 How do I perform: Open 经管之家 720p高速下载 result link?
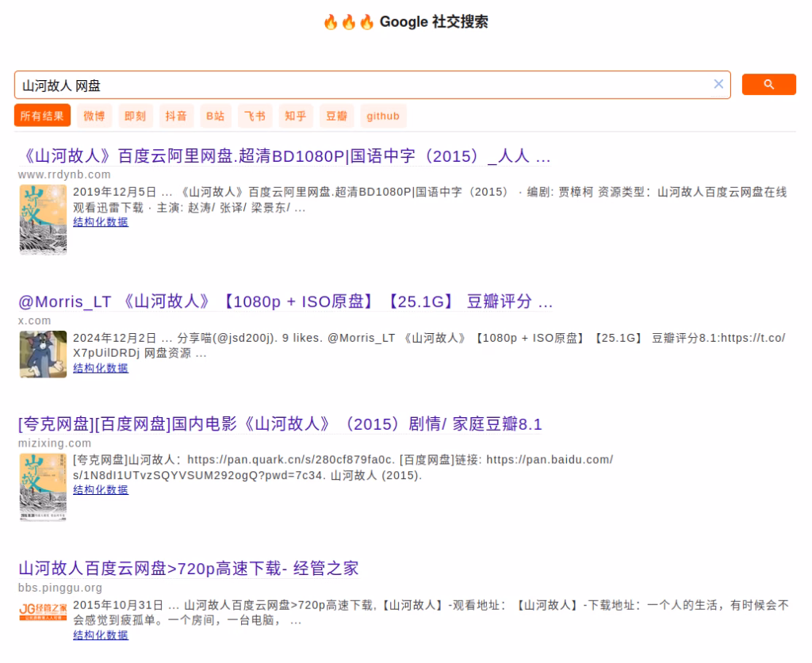point(189,569)
